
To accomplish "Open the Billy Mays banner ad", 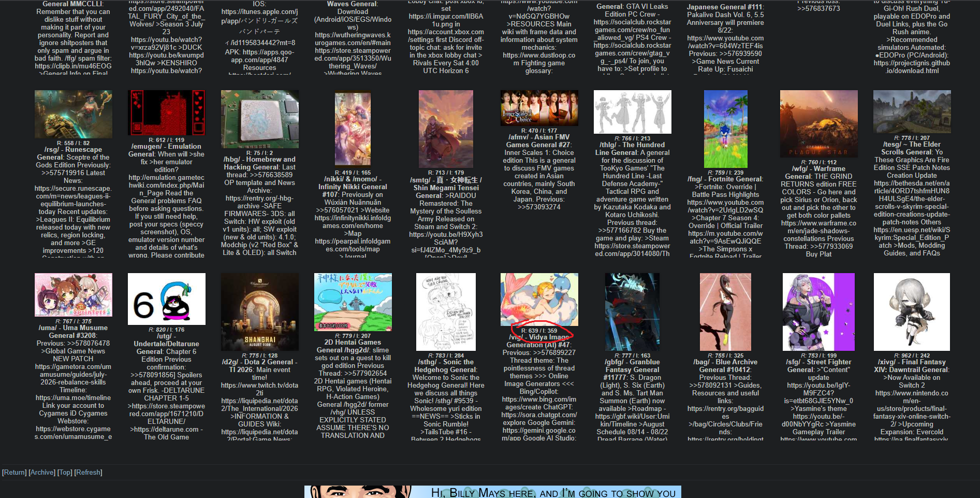I will coord(493,492).
